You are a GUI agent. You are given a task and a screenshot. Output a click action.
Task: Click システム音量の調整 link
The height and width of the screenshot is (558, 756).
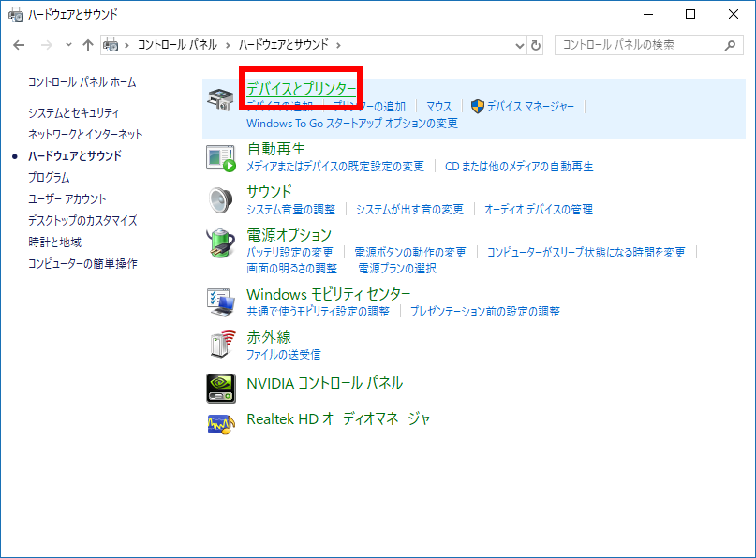point(290,210)
